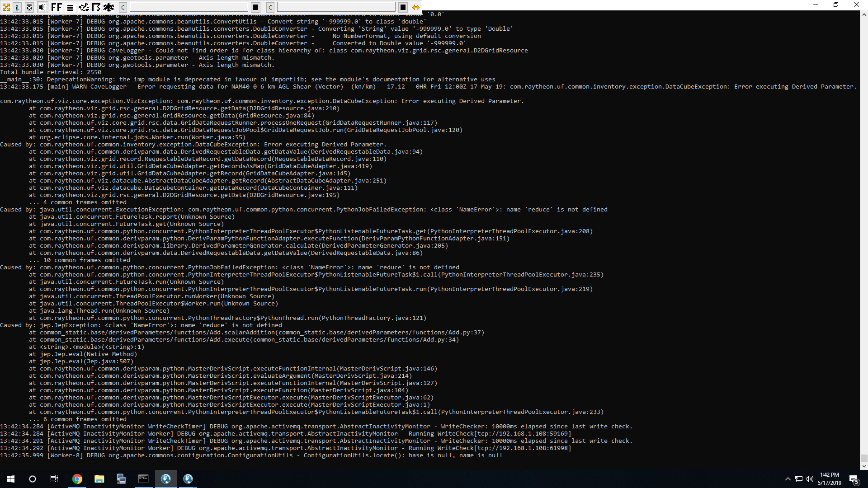Click the first empty text field
Viewport: 868px width, 488px height.
point(189,7)
